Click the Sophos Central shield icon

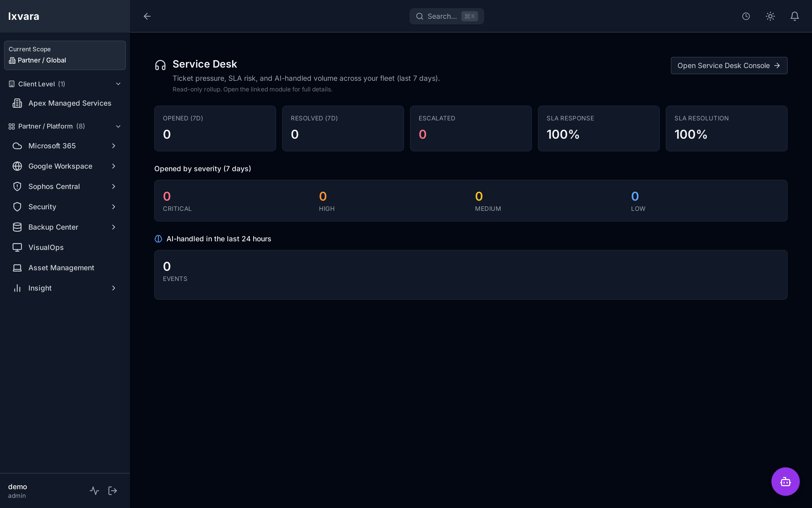[17, 186]
